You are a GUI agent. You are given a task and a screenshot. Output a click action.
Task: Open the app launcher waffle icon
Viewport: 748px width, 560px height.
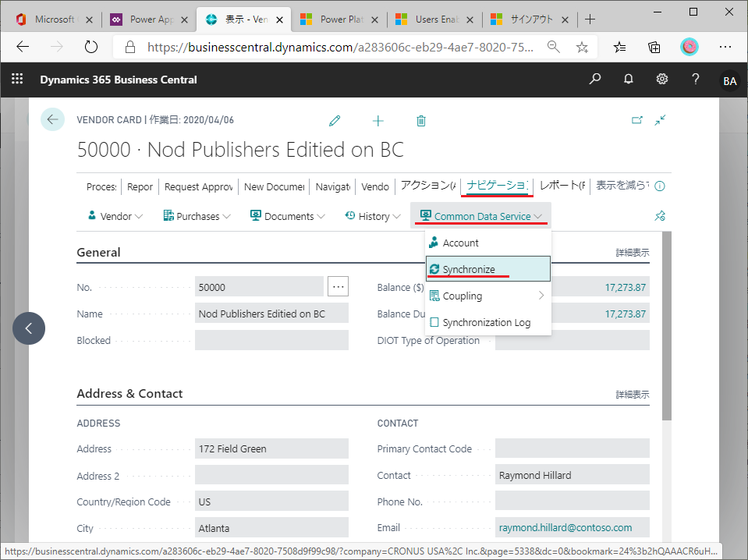click(x=17, y=79)
